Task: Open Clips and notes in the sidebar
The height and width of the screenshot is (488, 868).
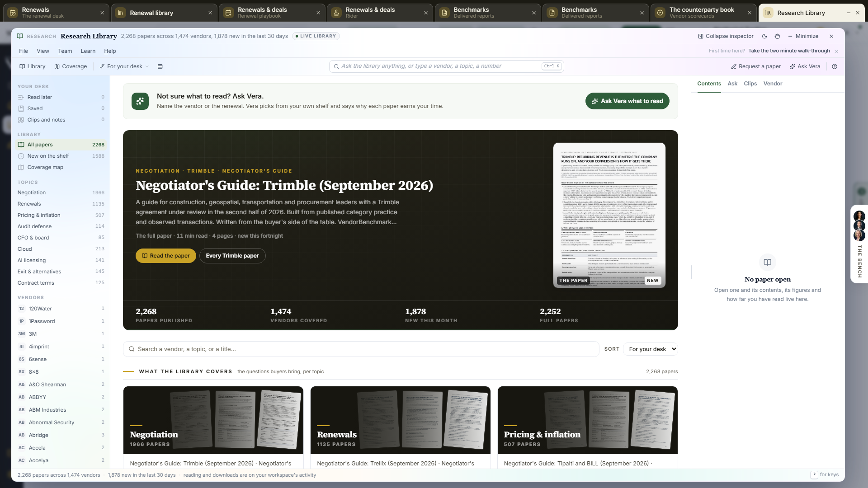Action: (61, 120)
